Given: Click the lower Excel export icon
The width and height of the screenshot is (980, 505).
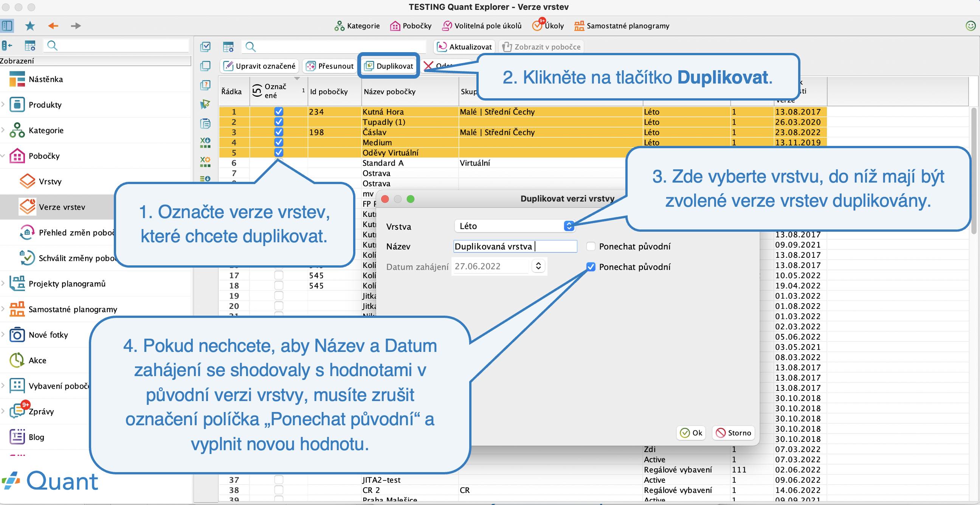Looking at the screenshot, I should [x=205, y=161].
